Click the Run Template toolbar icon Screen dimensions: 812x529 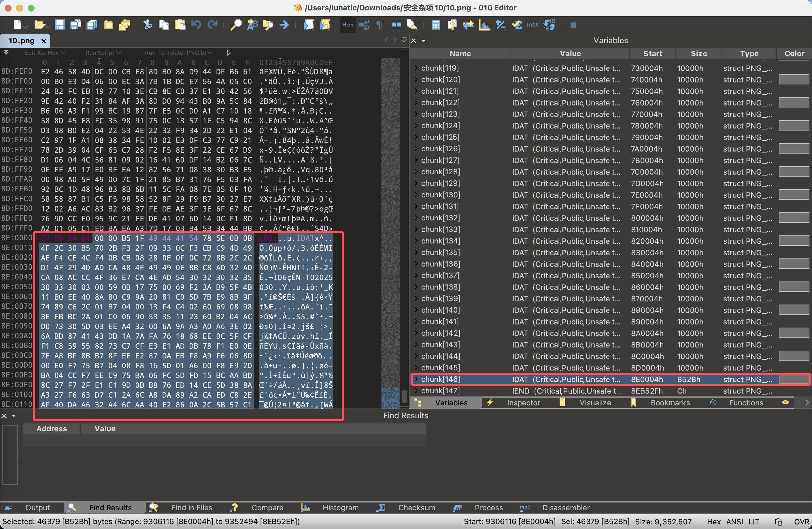(x=325, y=25)
